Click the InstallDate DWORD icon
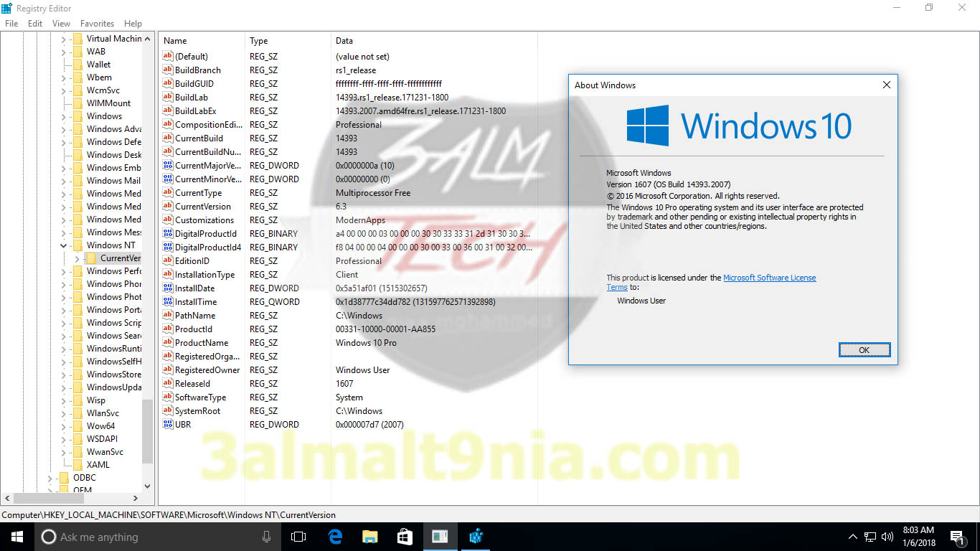Viewport: 980px width, 551px height. point(168,288)
